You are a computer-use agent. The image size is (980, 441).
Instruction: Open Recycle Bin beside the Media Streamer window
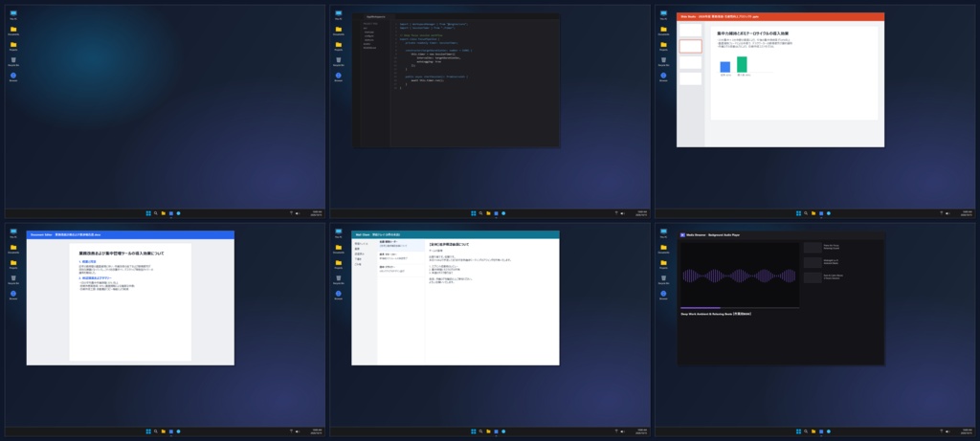coord(663,278)
